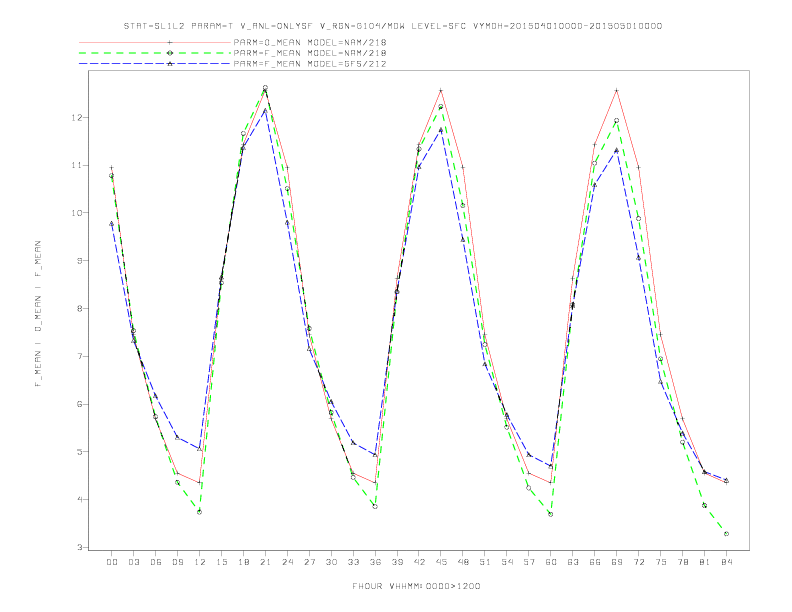Click x-axis tick label 60
The height and width of the screenshot is (612, 792).
[551, 562]
